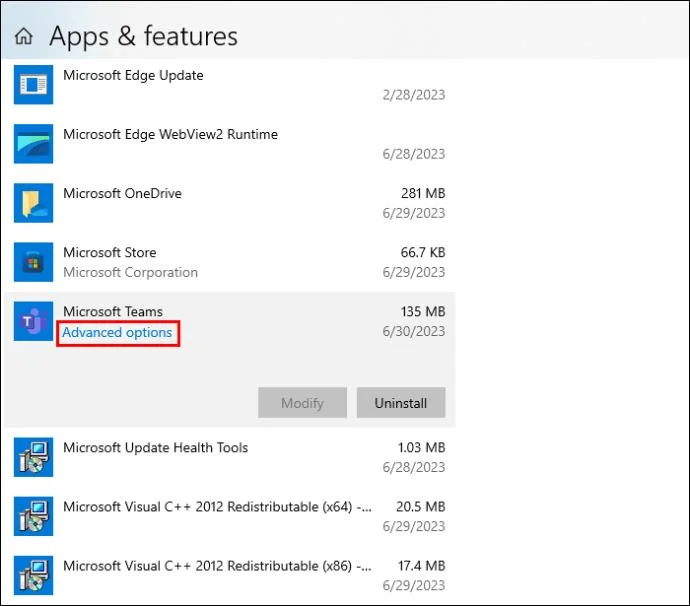
Task: Click Visual C++ x64 size 20.5 MB
Action: pyautogui.click(x=421, y=507)
